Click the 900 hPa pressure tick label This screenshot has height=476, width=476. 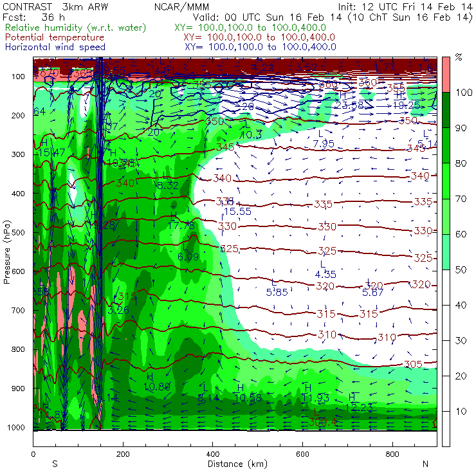point(18,389)
